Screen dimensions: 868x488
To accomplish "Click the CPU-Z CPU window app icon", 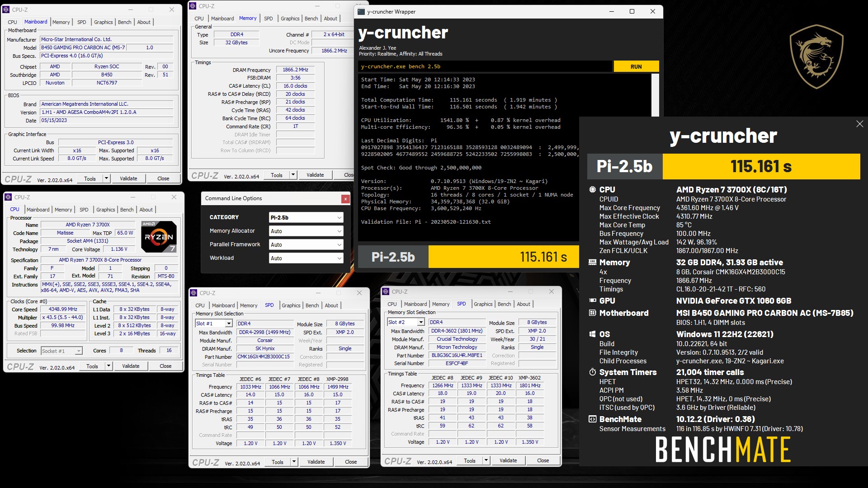I will [8, 197].
